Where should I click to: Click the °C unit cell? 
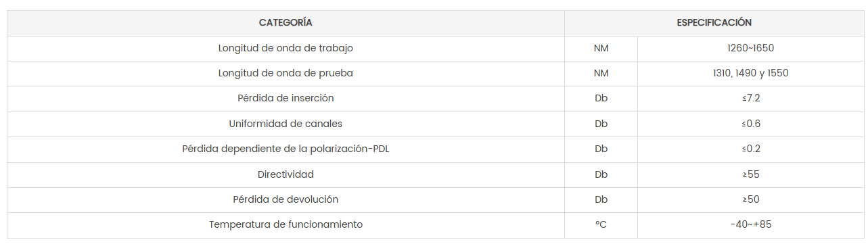601,225
